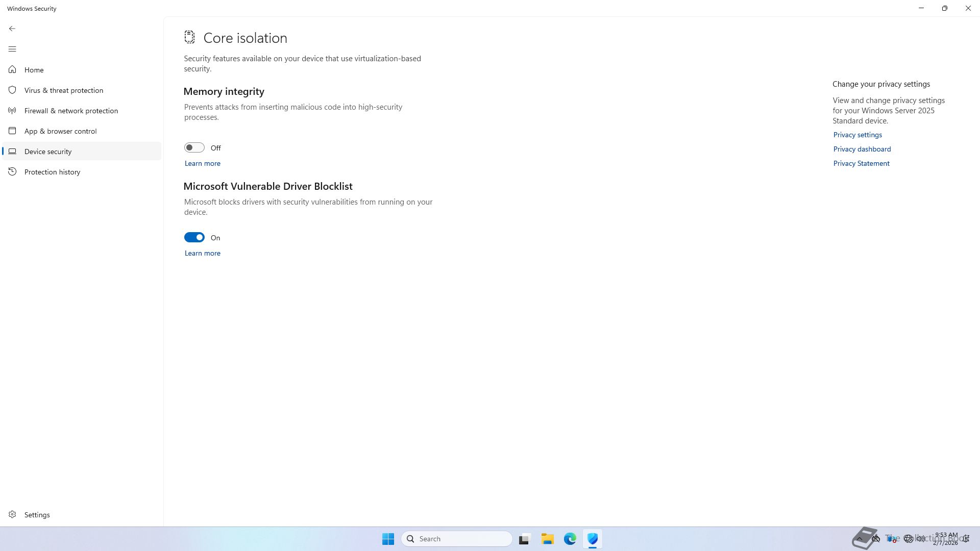Click the Settings gear icon in sidebar
This screenshot has width=980, height=551.
pos(12,514)
